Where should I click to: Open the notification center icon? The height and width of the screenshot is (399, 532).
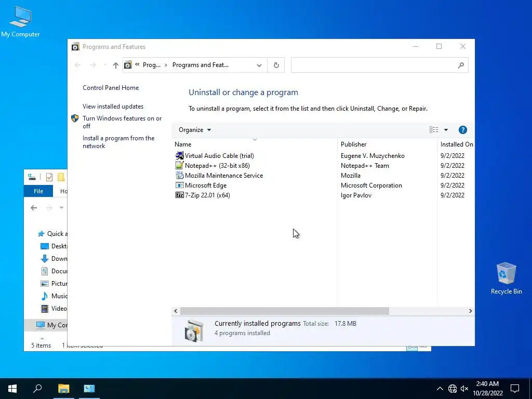pos(515,389)
